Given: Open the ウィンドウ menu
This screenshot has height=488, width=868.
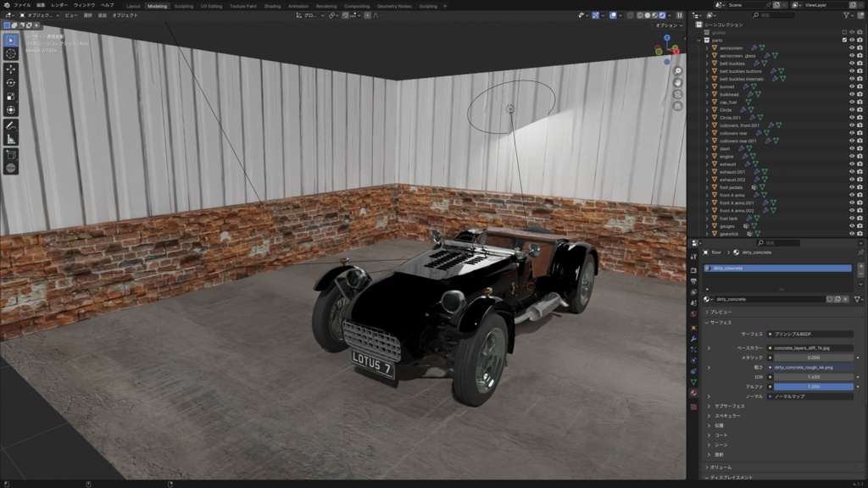Looking at the screenshot, I should pyautogui.click(x=84, y=5).
